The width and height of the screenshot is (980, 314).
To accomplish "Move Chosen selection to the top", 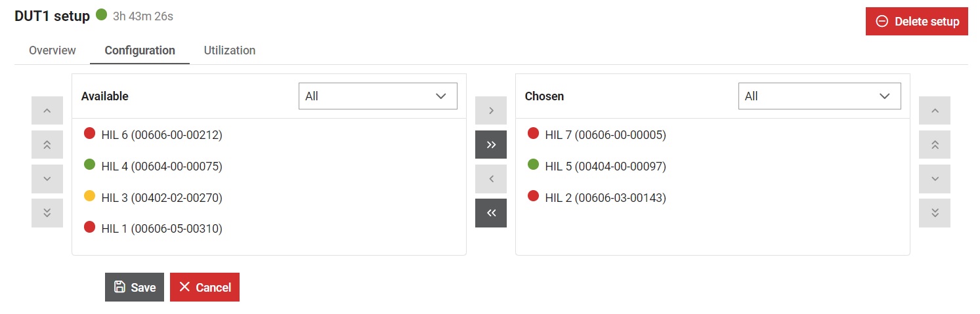I will point(935,145).
